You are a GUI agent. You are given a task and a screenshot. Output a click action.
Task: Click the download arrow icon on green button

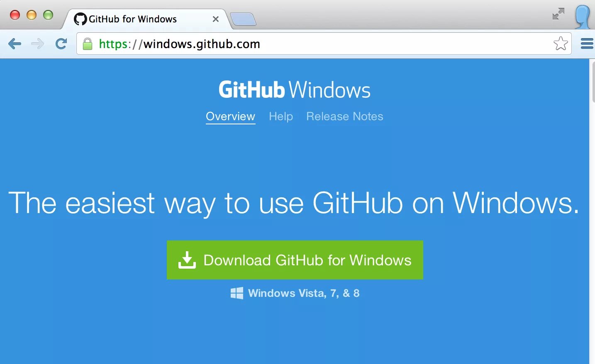pyautogui.click(x=187, y=260)
